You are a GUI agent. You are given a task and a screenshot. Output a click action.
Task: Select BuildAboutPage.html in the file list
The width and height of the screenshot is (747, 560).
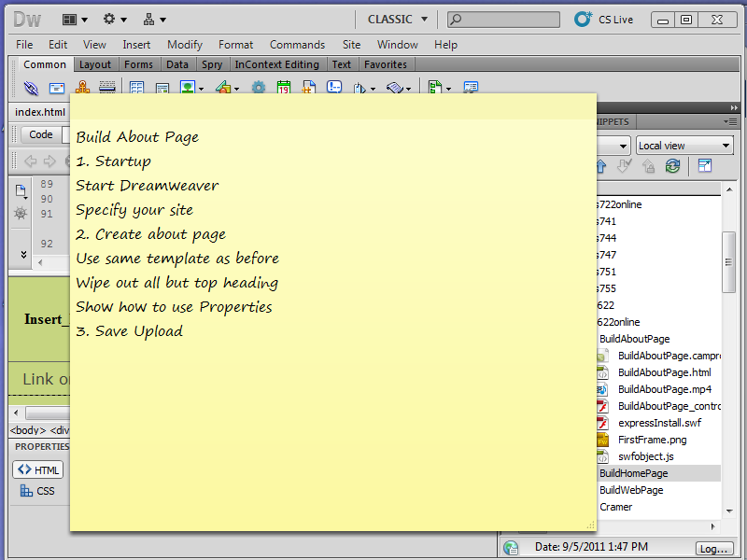coord(664,372)
